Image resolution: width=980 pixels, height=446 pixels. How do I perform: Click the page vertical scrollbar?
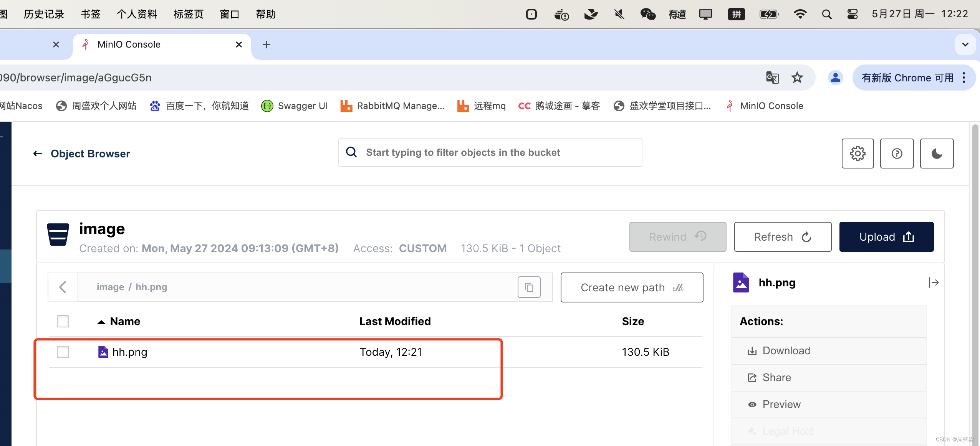pyautogui.click(x=975, y=284)
